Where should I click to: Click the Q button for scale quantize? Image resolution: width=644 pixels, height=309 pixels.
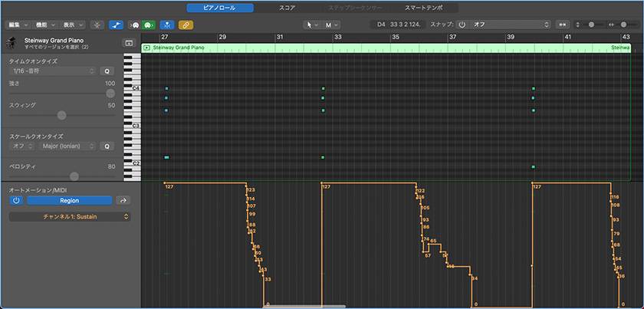tap(107, 146)
